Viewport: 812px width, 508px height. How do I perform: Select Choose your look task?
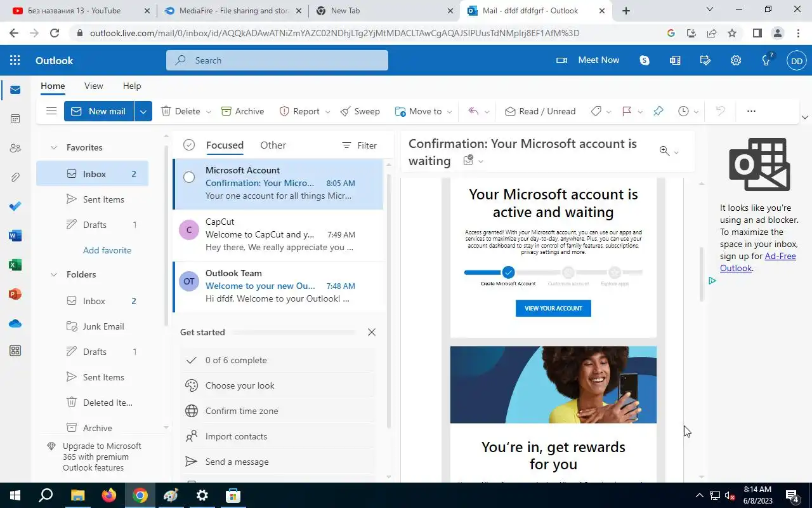click(277, 385)
